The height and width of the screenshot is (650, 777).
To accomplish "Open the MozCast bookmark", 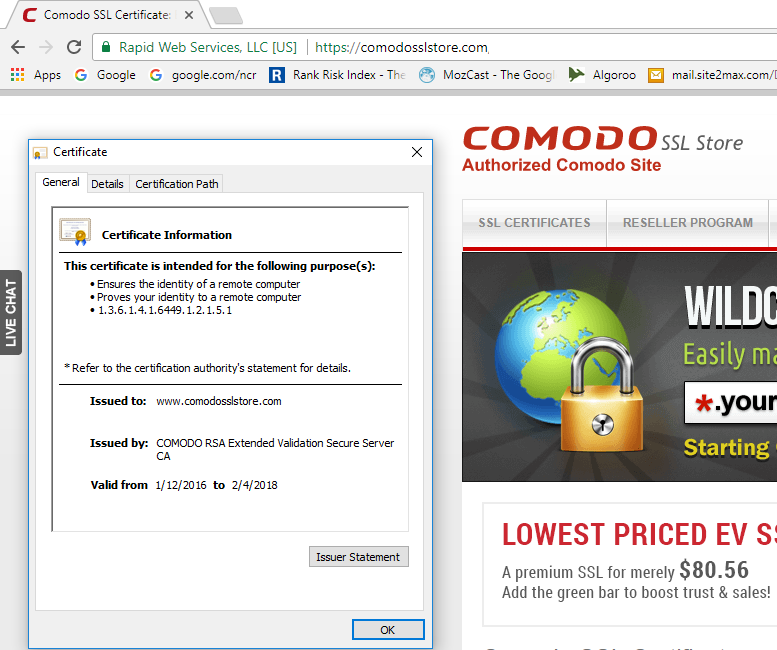I will pyautogui.click(x=486, y=75).
